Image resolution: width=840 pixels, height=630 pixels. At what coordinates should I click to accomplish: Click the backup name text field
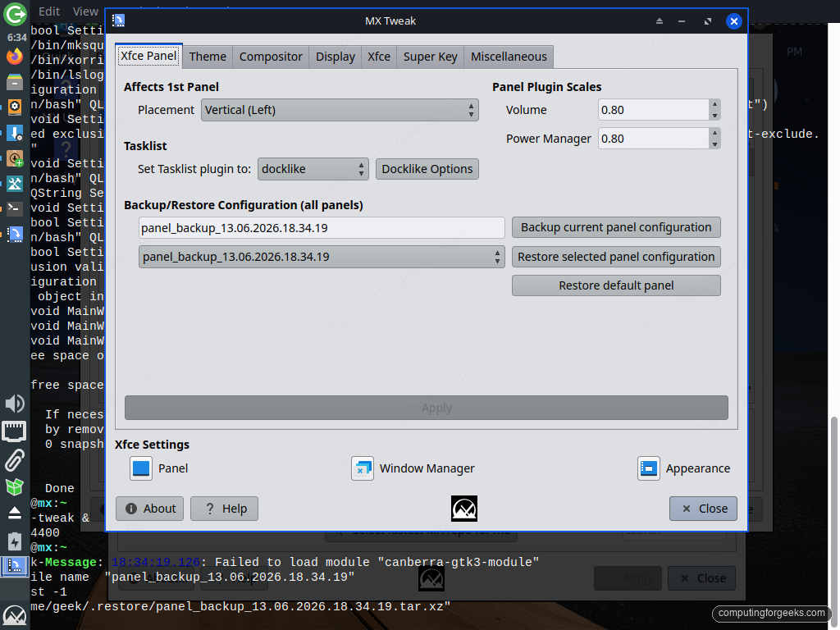(x=322, y=228)
